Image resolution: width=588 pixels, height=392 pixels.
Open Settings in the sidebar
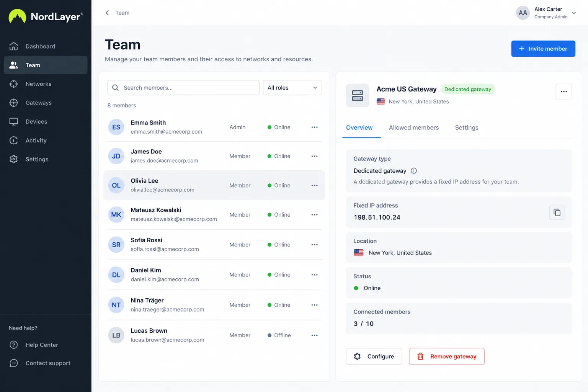point(46,159)
